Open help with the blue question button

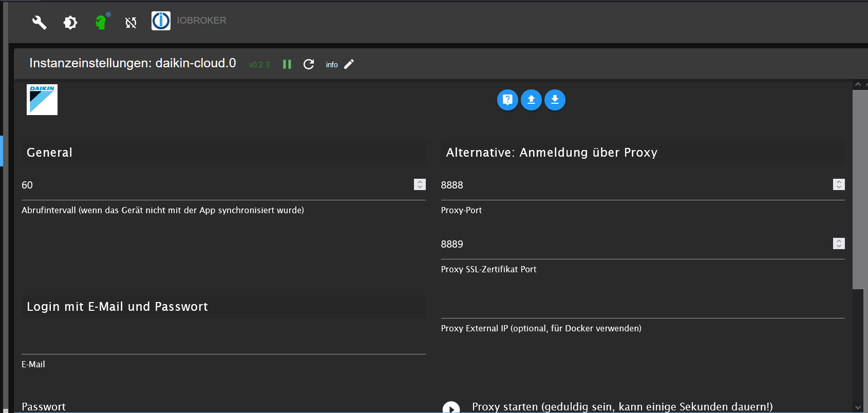507,100
